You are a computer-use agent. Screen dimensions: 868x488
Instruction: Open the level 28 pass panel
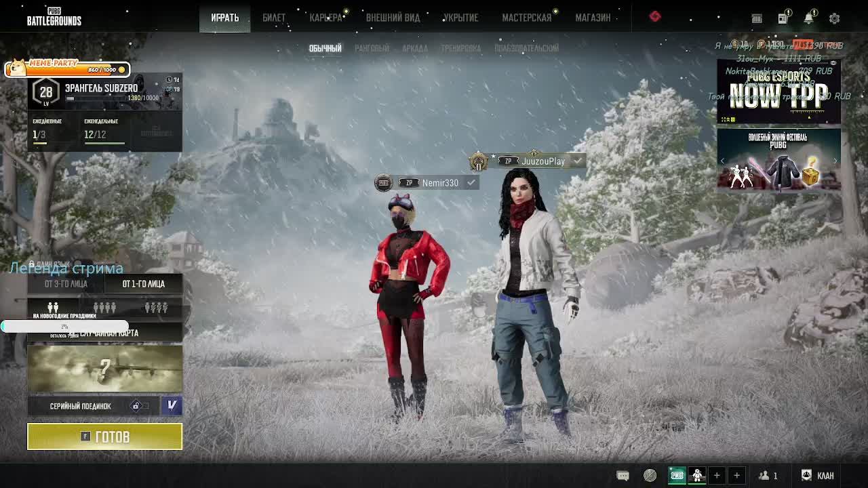point(104,93)
